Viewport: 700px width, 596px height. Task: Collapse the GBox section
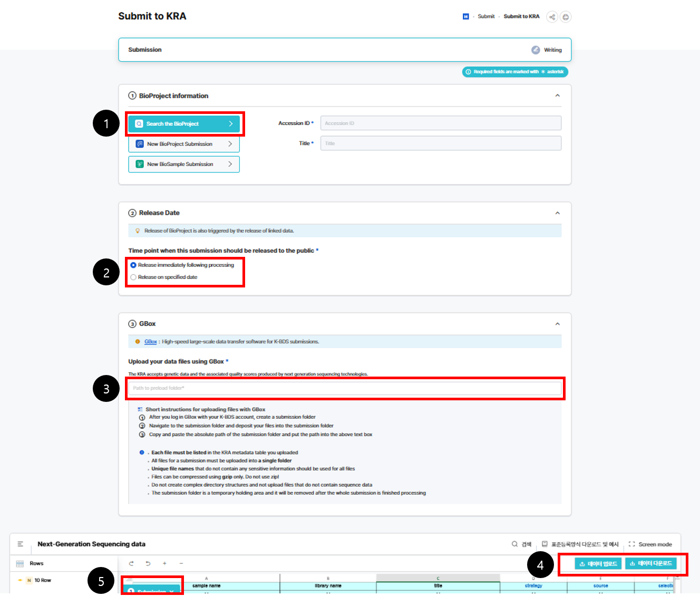[x=557, y=324]
